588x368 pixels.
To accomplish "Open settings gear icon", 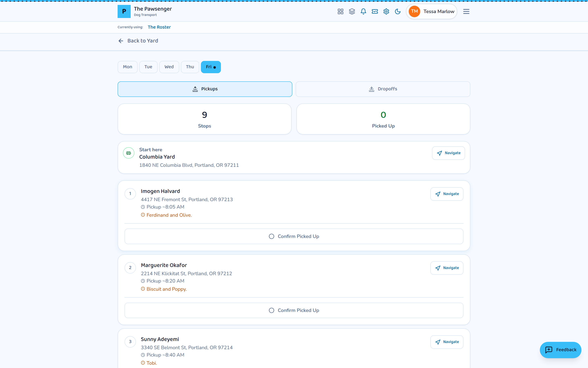I will tap(386, 11).
